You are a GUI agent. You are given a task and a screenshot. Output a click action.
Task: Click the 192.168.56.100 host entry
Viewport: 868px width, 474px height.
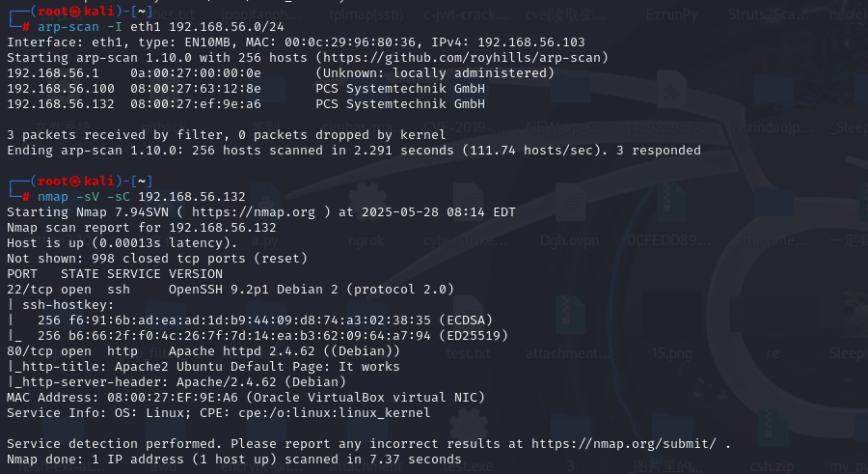246,89
